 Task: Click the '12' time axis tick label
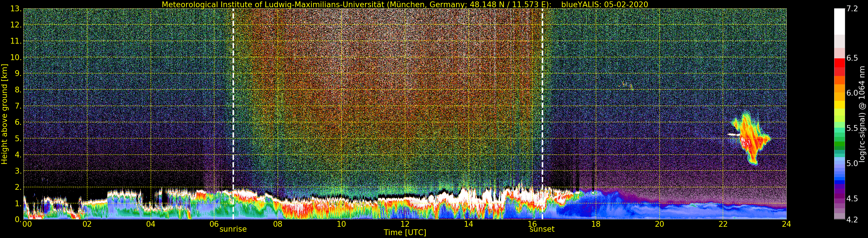[x=405, y=224]
